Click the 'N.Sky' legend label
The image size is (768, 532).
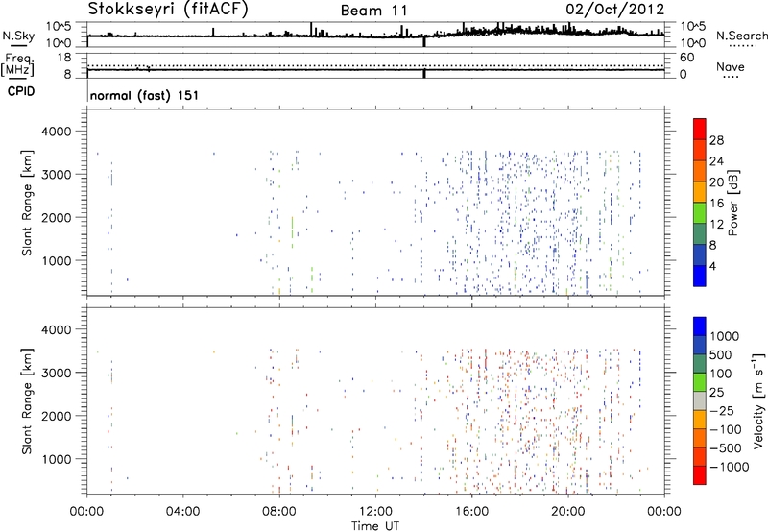pyautogui.click(x=18, y=36)
